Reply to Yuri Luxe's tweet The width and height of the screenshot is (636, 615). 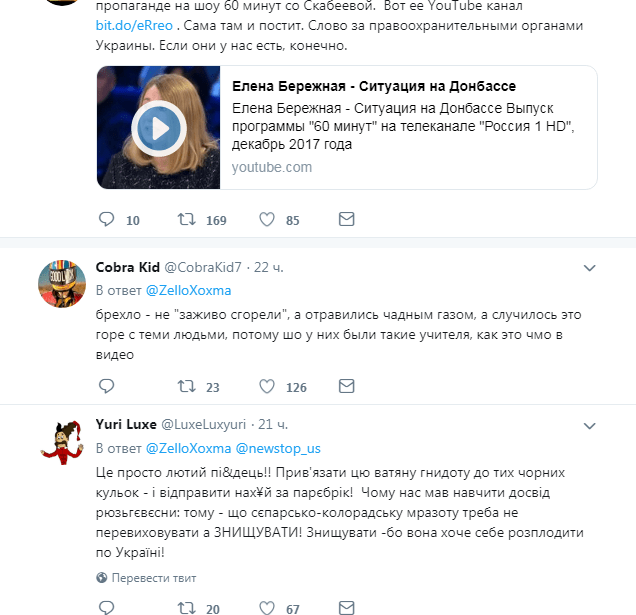point(108,608)
